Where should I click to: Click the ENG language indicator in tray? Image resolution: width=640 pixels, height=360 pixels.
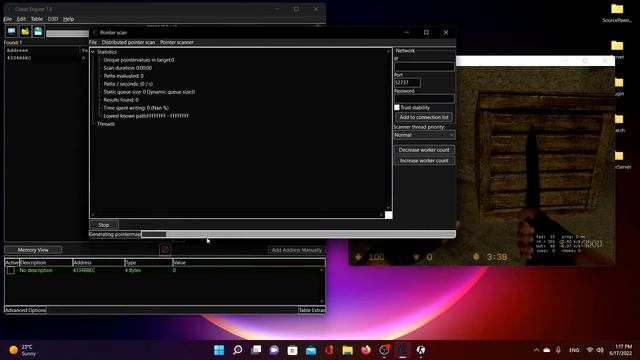point(574,350)
